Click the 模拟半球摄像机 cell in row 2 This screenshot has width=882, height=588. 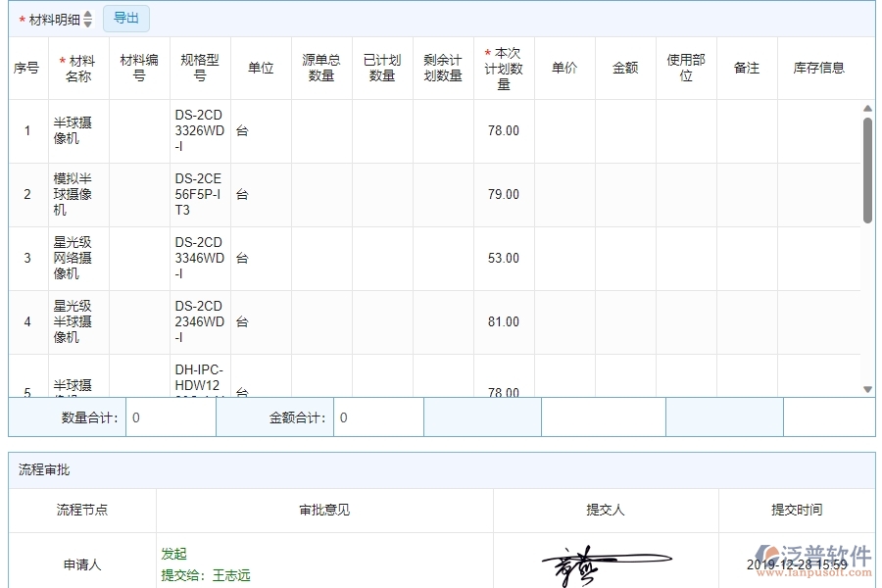click(x=73, y=195)
